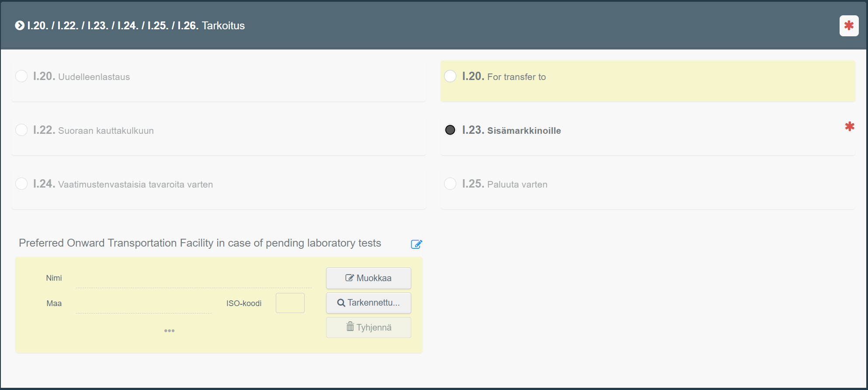Select the I.23 Sisämarkkinoille radio button
Screen dimensions: 868x390
tap(450, 130)
